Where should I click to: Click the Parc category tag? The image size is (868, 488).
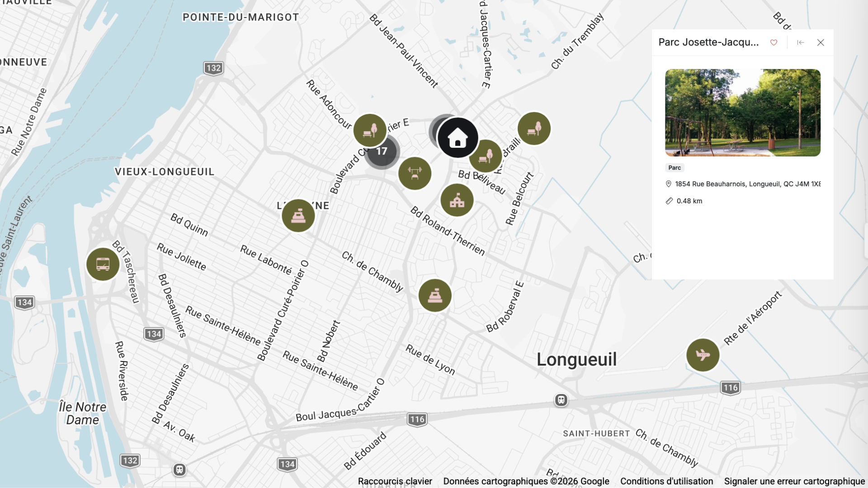(x=675, y=168)
